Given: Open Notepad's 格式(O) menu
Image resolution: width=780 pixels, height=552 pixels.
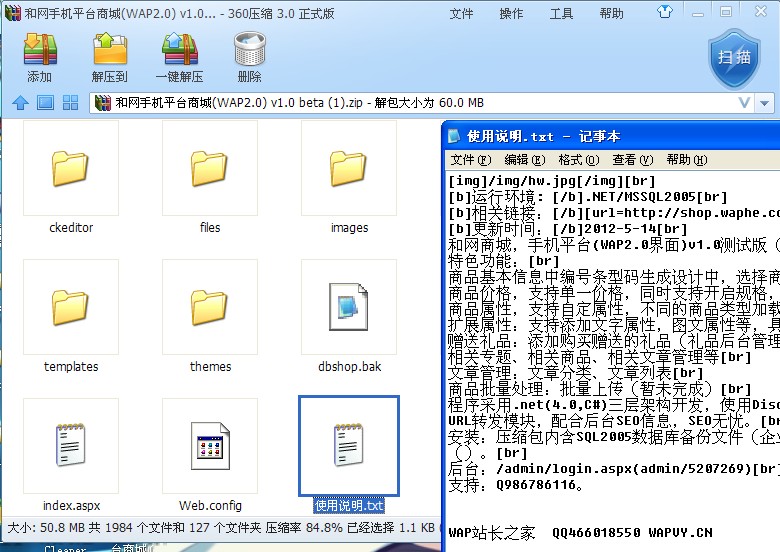Looking at the screenshot, I should (579, 160).
